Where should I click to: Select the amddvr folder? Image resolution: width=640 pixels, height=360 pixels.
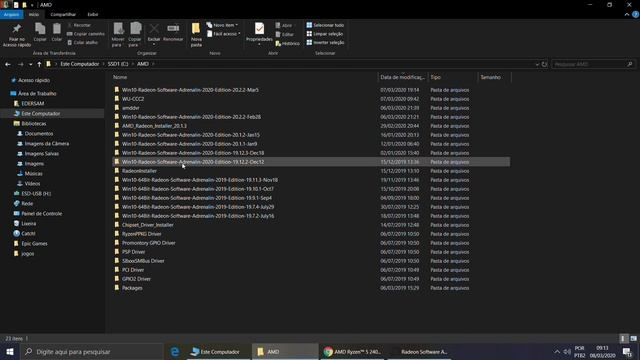pyautogui.click(x=131, y=108)
